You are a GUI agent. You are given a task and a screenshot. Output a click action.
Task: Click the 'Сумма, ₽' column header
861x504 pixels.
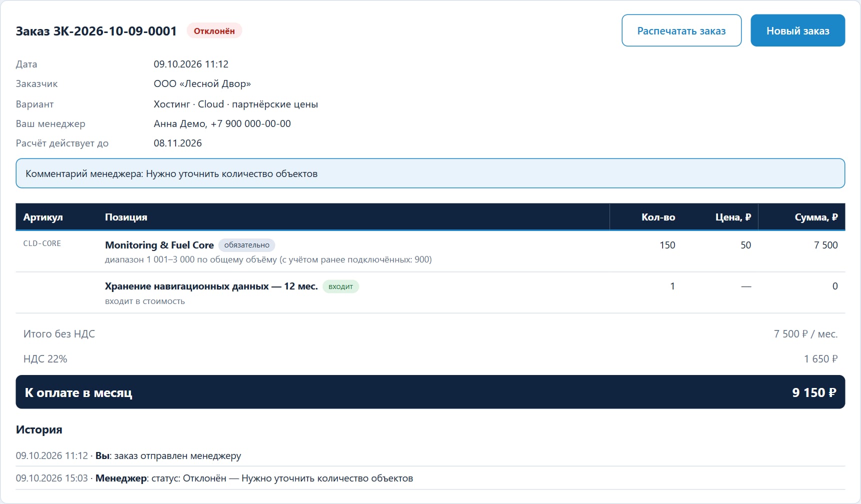tap(816, 217)
